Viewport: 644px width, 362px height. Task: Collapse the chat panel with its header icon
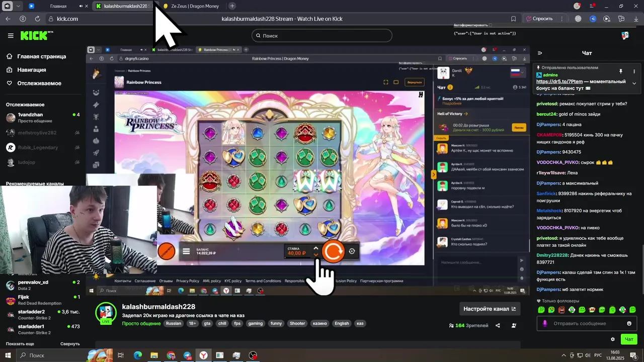point(540,53)
